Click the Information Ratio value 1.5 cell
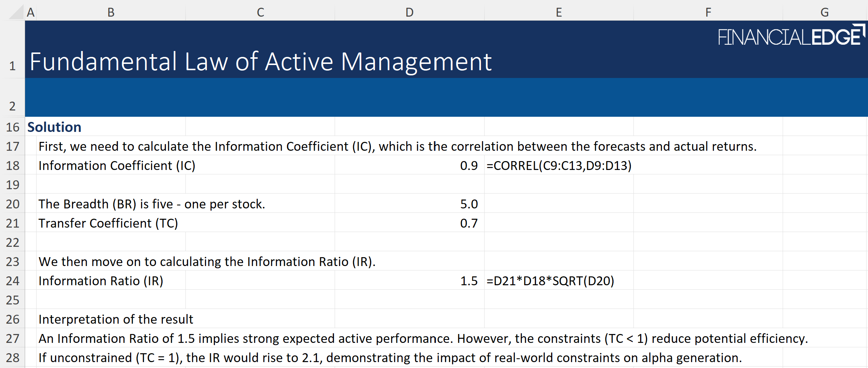The width and height of the screenshot is (868, 368). click(409, 281)
